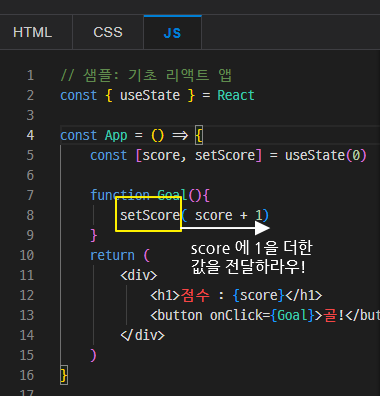Click the comment text on line 1
380x396 pixels.
tap(146, 75)
